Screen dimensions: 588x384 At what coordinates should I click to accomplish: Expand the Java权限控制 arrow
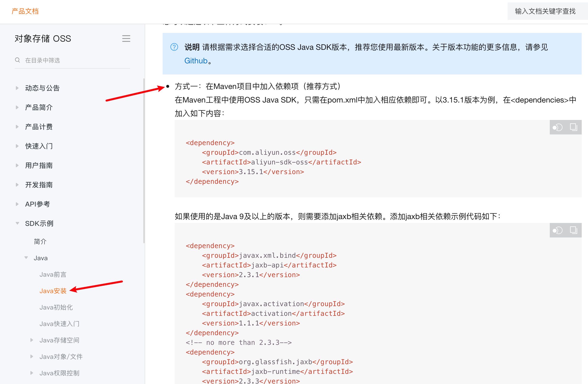(x=32, y=373)
